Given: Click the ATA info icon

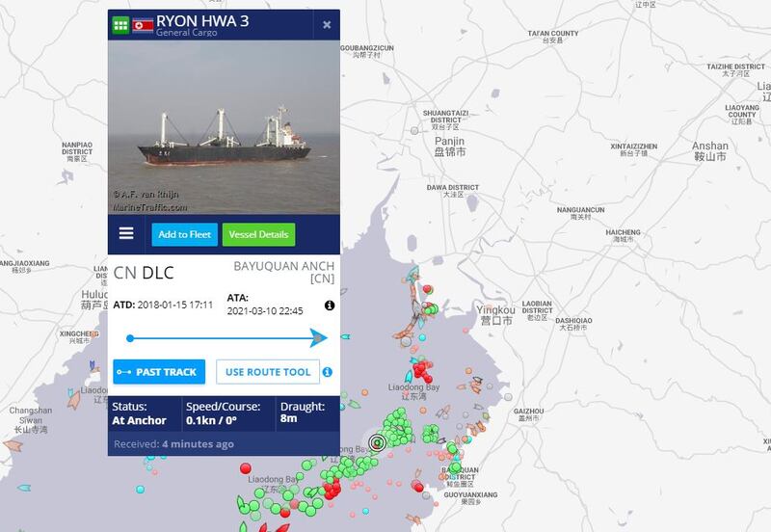Looking at the screenshot, I should pyautogui.click(x=330, y=306).
